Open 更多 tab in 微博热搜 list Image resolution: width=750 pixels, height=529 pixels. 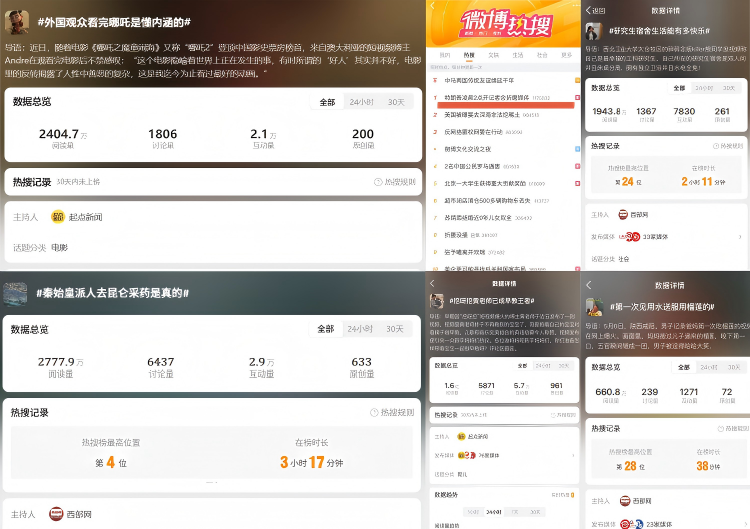tap(566, 55)
